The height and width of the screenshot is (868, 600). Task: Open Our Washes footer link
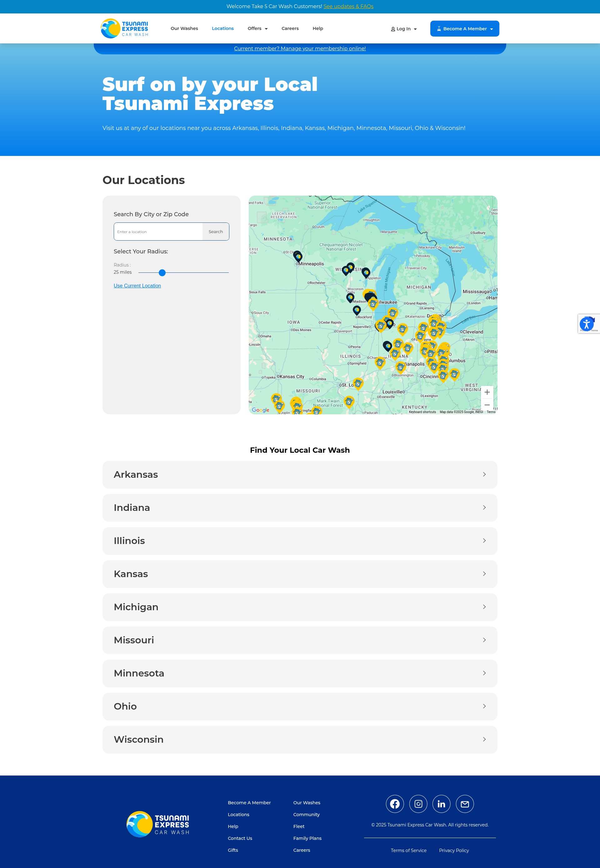[x=307, y=803]
